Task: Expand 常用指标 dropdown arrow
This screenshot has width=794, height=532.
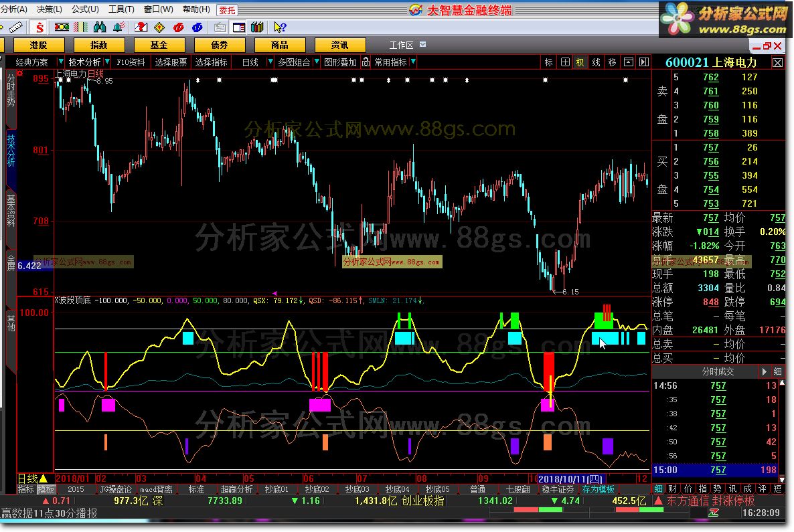Action: point(413,62)
